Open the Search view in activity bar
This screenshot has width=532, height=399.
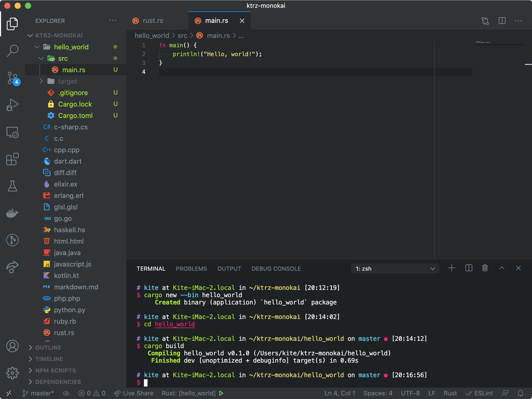coord(12,51)
